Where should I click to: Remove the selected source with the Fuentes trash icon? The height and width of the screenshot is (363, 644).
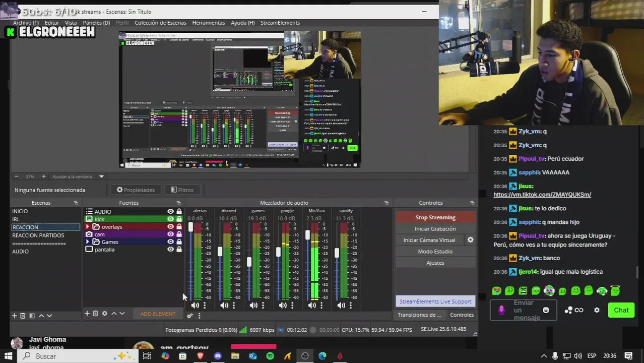pyautogui.click(x=95, y=314)
